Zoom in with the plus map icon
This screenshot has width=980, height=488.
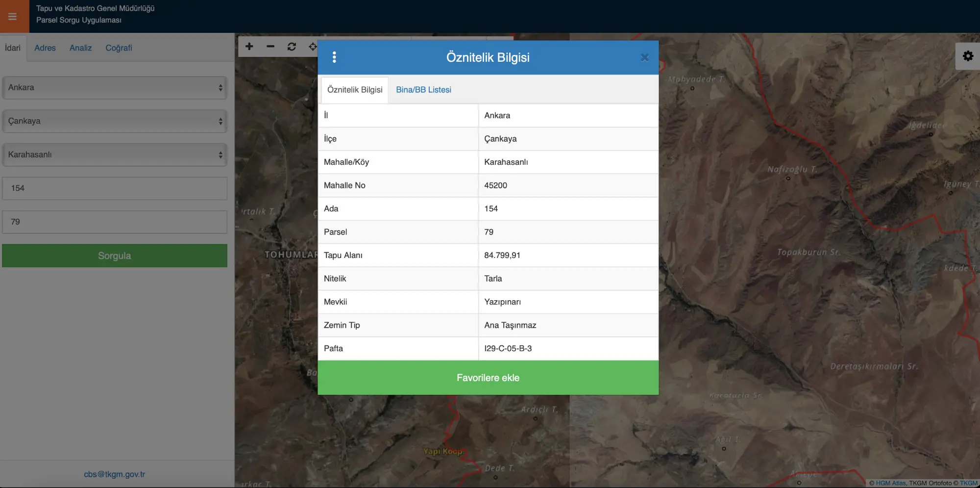pos(249,47)
